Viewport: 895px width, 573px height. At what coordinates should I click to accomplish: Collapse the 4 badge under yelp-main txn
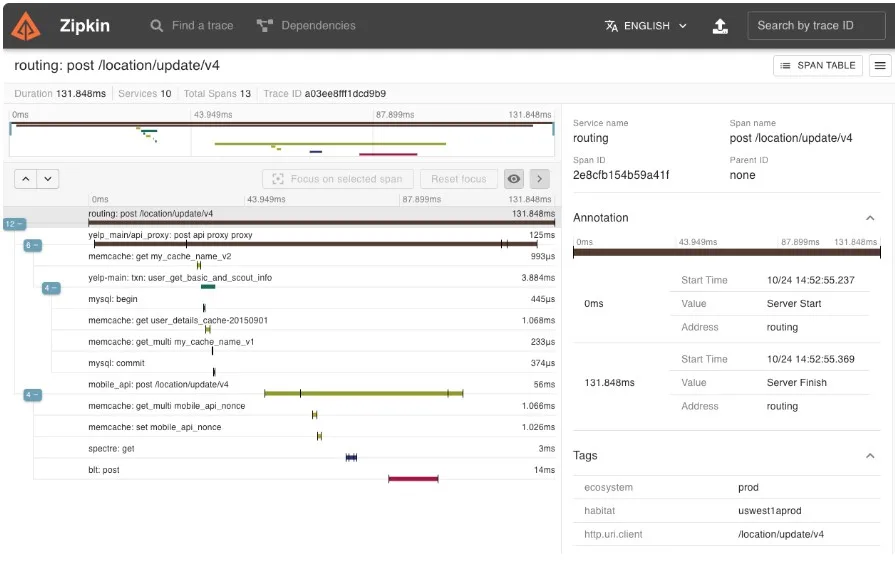tap(51, 288)
